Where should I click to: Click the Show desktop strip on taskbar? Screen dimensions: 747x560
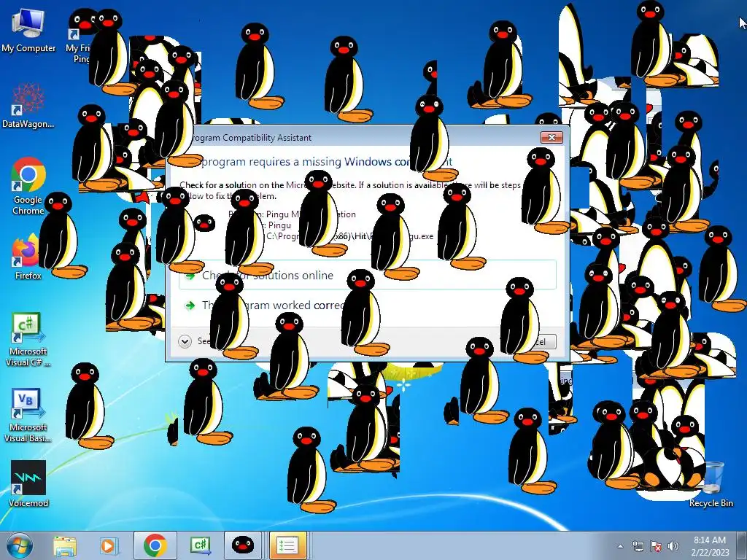click(x=742, y=545)
